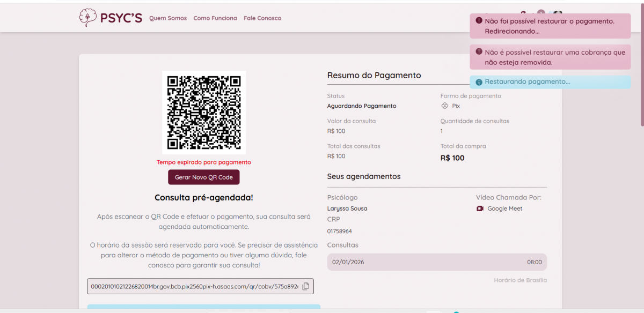Screen dimensions: 644x313
Task: Click the Google Meet video camera icon
Action: 480,208
